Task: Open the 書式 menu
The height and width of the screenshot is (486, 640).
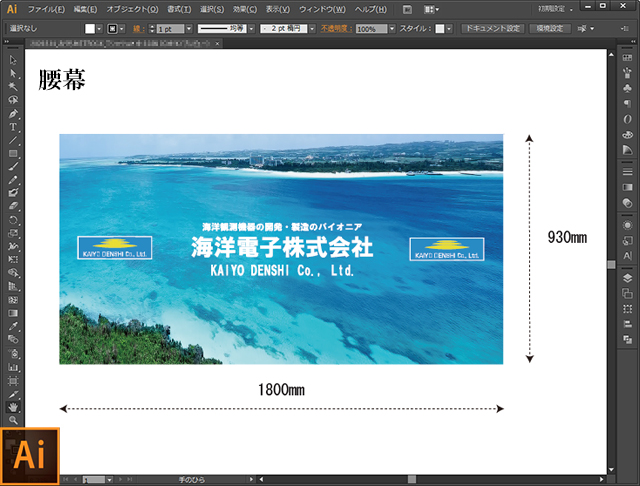Action: click(179, 9)
